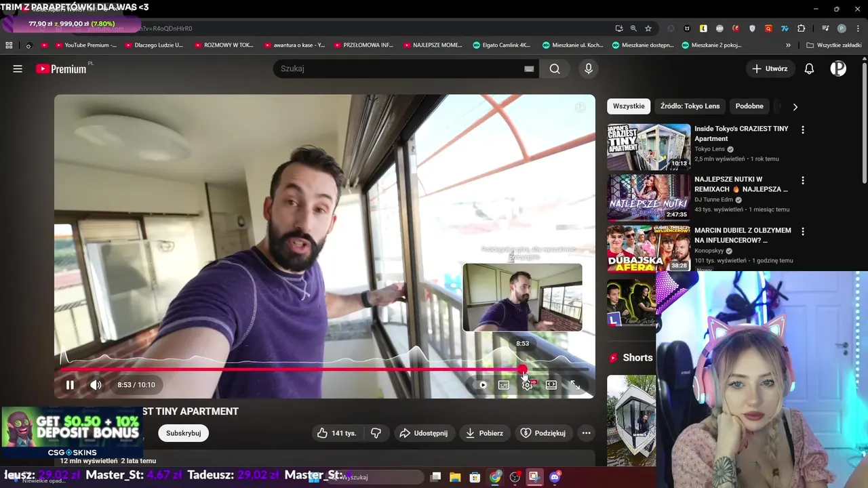Open Chrome profile avatar in toolbar
This screenshot has height=488, width=868.
pos(842,28)
